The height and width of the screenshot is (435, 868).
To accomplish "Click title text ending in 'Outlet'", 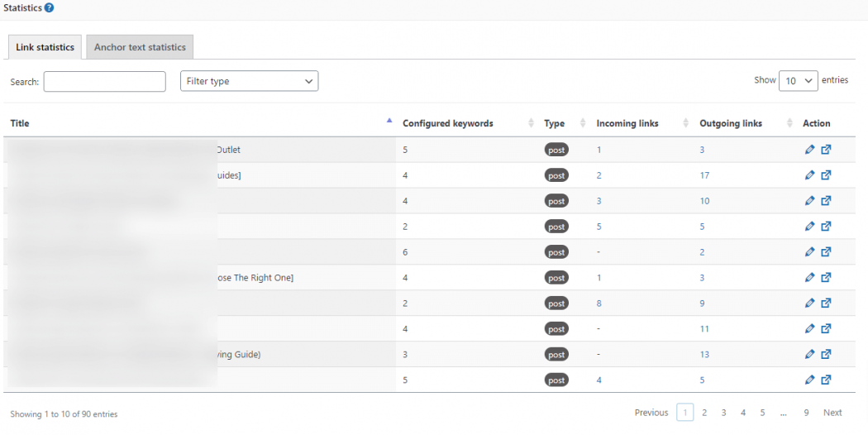I will pos(229,150).
